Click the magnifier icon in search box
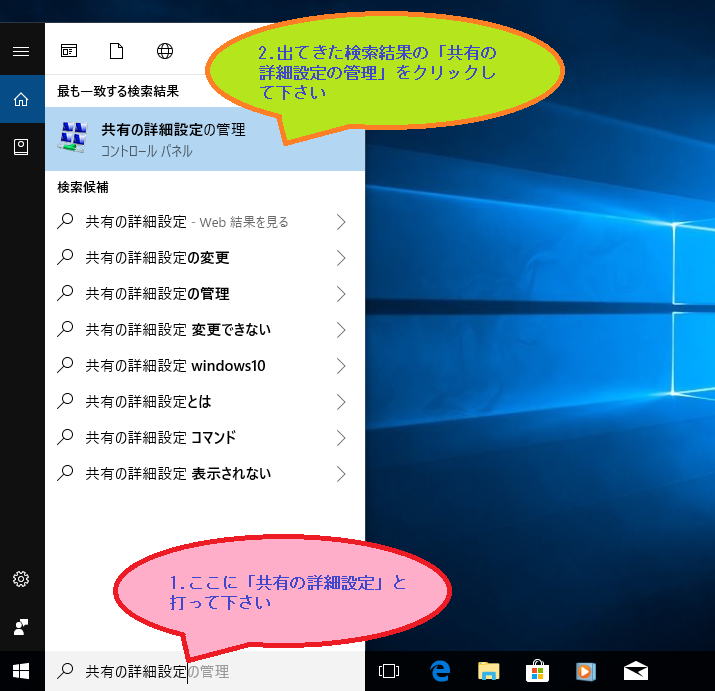Image resolution: width=715 pixels, height=691 pixels. (65, 671)
